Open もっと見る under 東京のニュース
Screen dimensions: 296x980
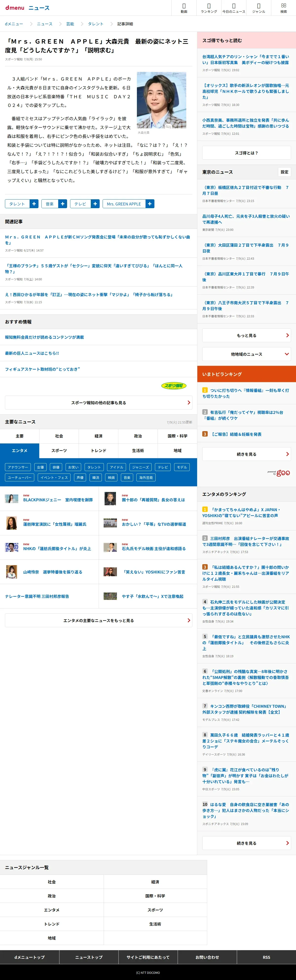(x=246, y=336)
